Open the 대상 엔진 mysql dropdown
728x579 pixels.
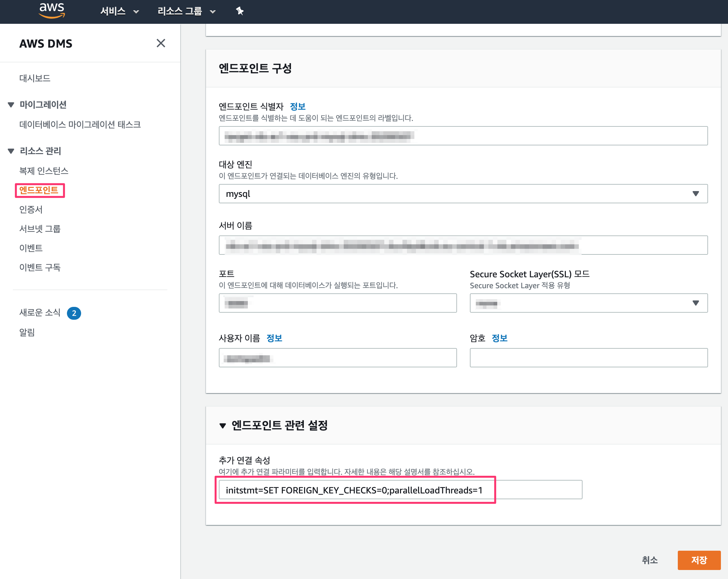(x=463, y=194)
